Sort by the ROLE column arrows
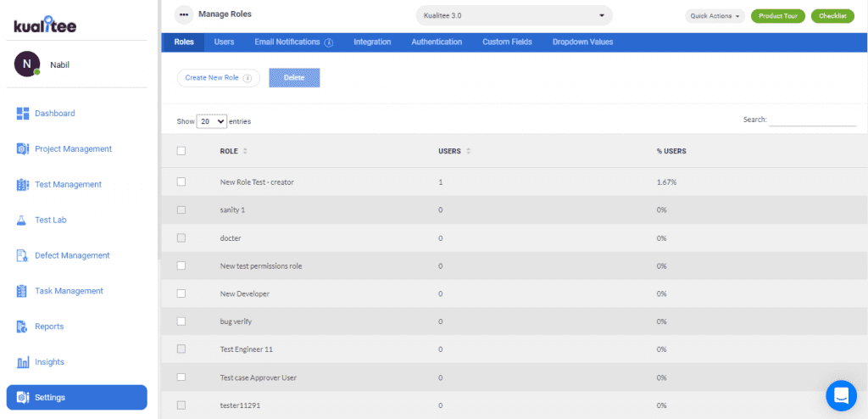 (245, 151)
